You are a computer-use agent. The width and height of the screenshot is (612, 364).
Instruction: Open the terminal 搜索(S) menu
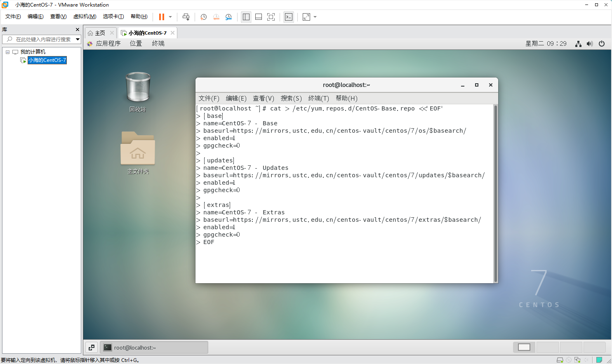[x=291, y=98]
